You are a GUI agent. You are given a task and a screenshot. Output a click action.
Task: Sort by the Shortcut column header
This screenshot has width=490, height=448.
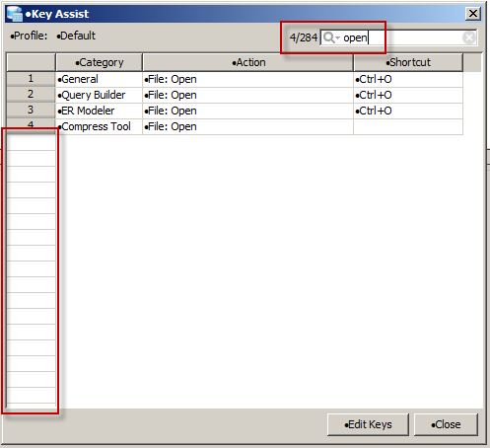[408, 62]
